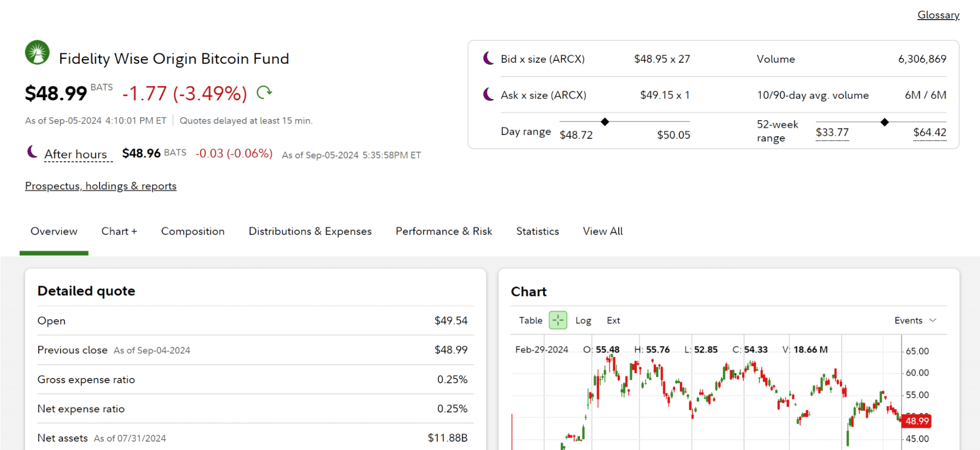This screenshot has height=450, width=980.
Task: Click the Fidelity Wise Origin Bitcoin Fund title
Action: tap(174, 59)
